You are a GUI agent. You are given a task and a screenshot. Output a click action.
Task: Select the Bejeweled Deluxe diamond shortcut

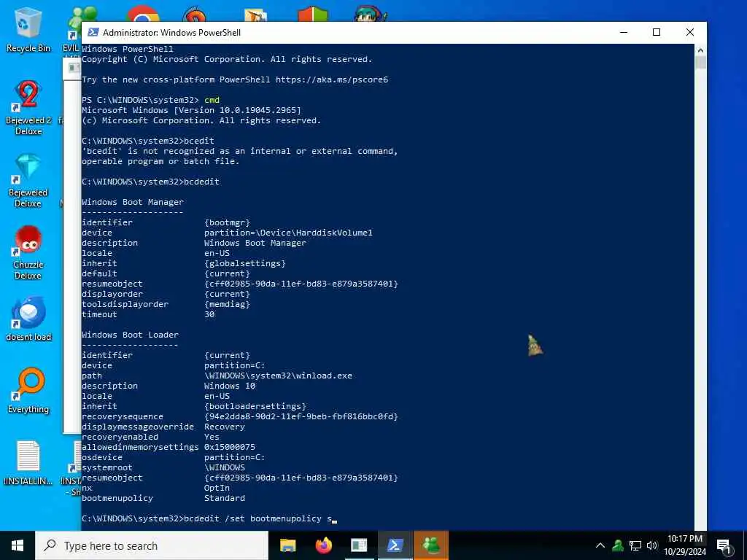pyautogui.click(x=28, y=180)
